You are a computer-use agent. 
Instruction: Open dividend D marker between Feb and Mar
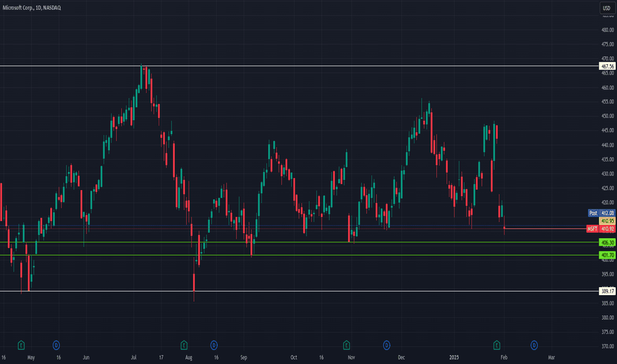[534, 345]
